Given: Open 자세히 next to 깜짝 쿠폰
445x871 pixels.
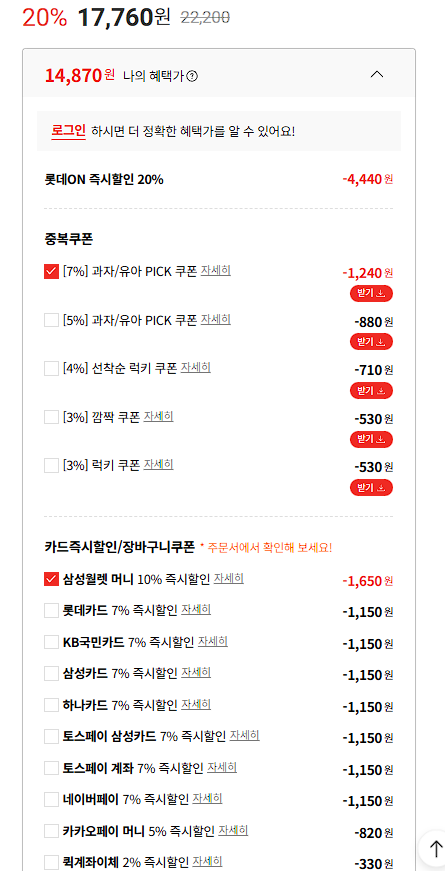Looking at the screenshot, I should coord(158,416).
